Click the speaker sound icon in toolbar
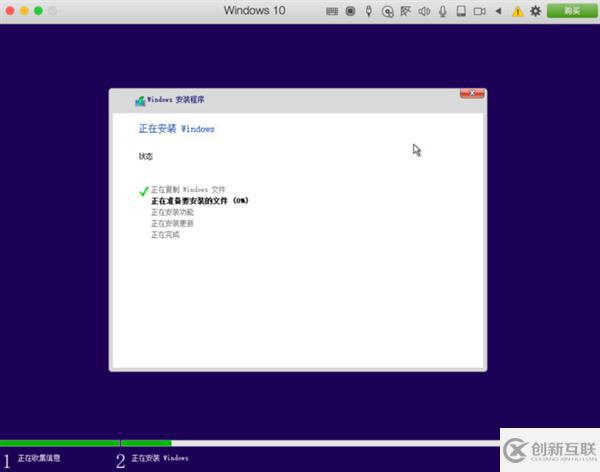 click(x=424, y=11)
